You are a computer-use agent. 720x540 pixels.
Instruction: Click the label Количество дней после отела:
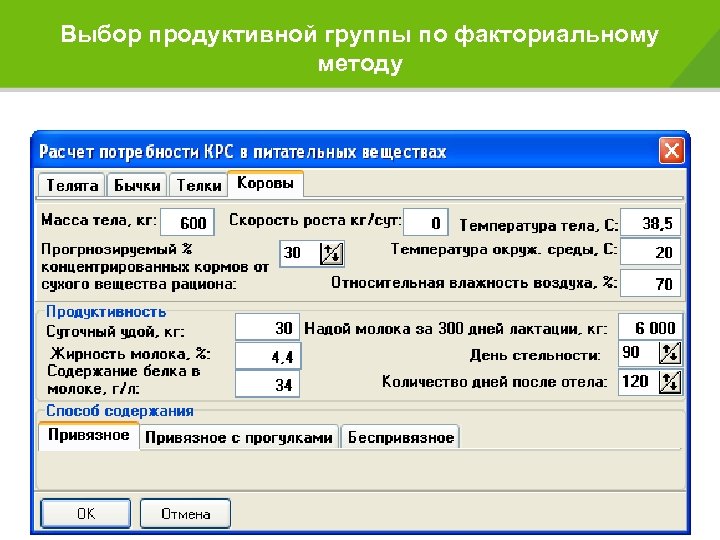coord(495,382)
